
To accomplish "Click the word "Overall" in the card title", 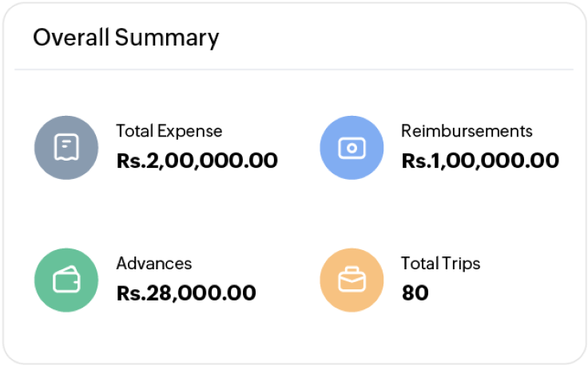I will click(x=70, y=38).
